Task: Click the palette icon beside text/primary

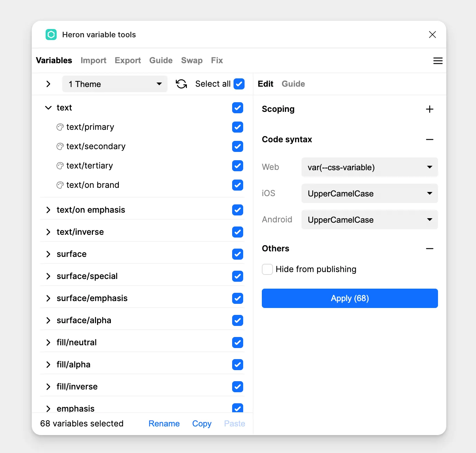Action: (60, 127)
